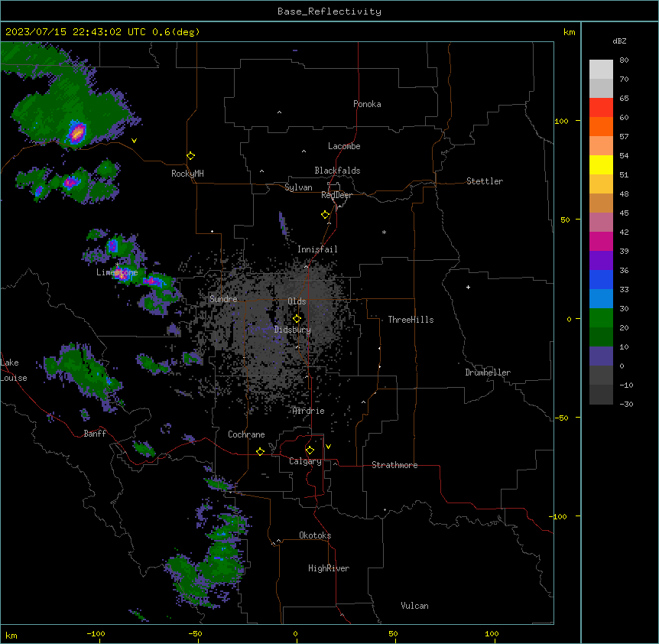Pick the slate purple swatch below 10
Screen dimensions: 659x644
point(601,356)
